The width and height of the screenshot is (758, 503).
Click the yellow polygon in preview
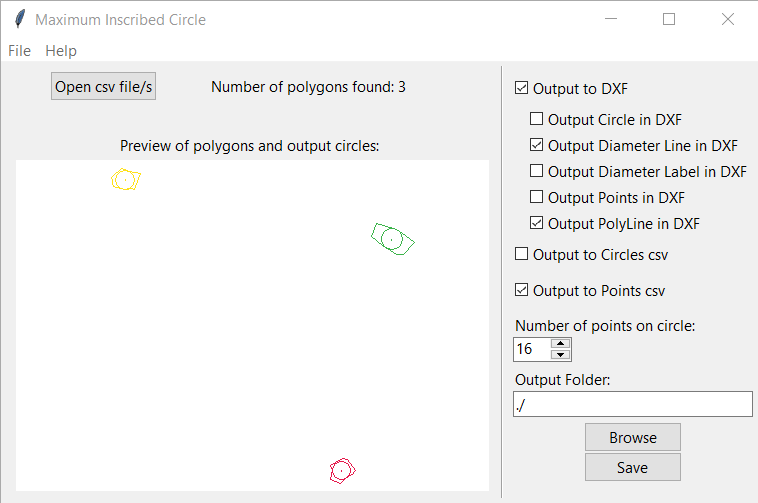[x=126, y=179]
